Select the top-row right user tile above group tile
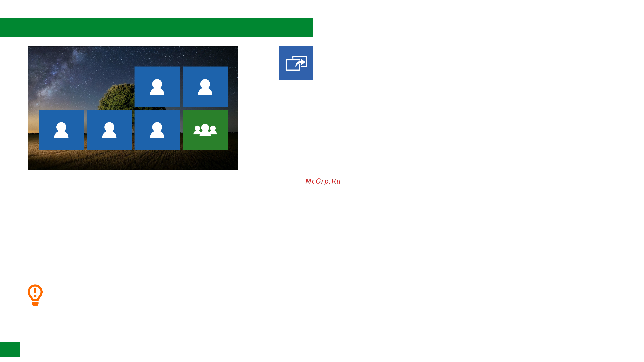The image size is (644, 362). [x=205, y=87]
